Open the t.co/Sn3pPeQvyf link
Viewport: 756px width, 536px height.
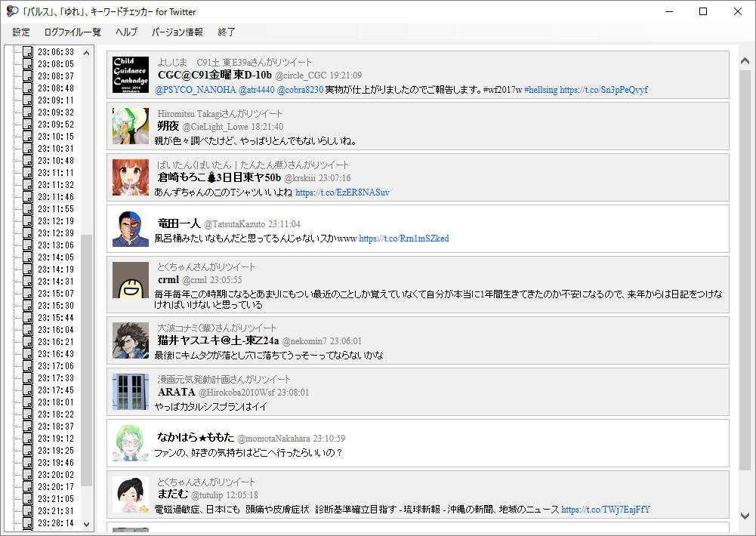603,90
